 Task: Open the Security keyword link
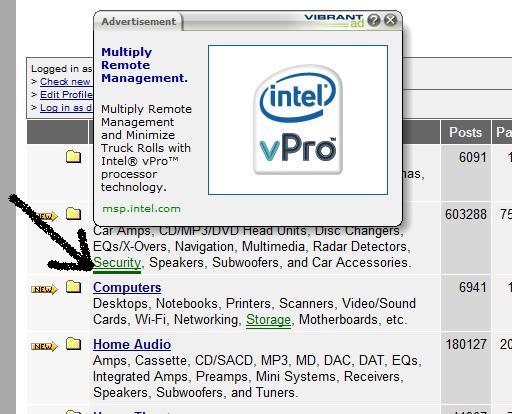pos(117,263)
